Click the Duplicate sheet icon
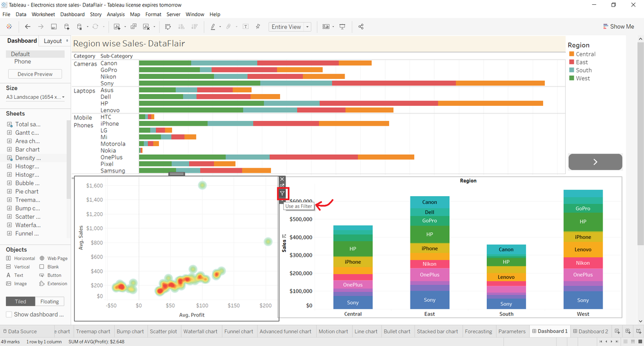The height and width of the screenshot is (346, 644). coord(133,26)
